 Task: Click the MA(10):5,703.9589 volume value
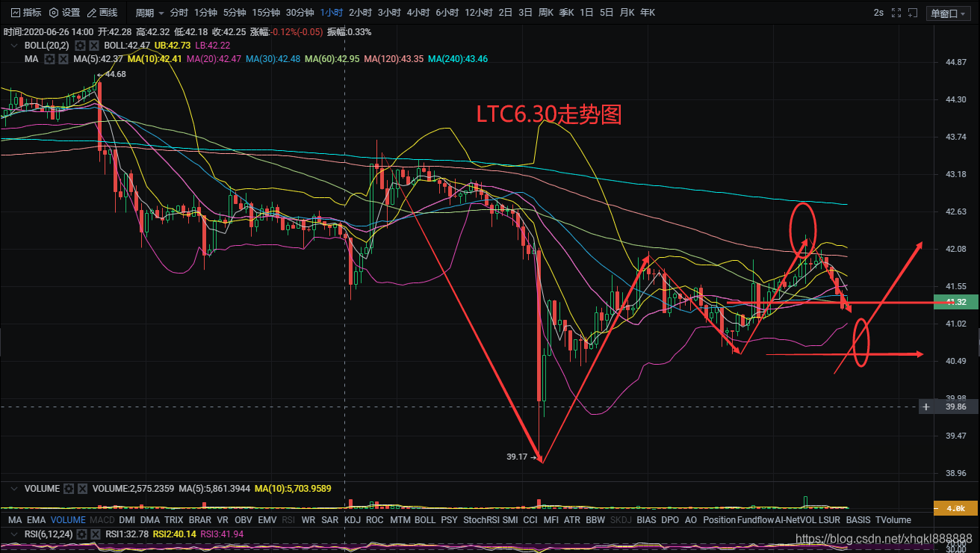pyautogui.click(x=293, y=489)
